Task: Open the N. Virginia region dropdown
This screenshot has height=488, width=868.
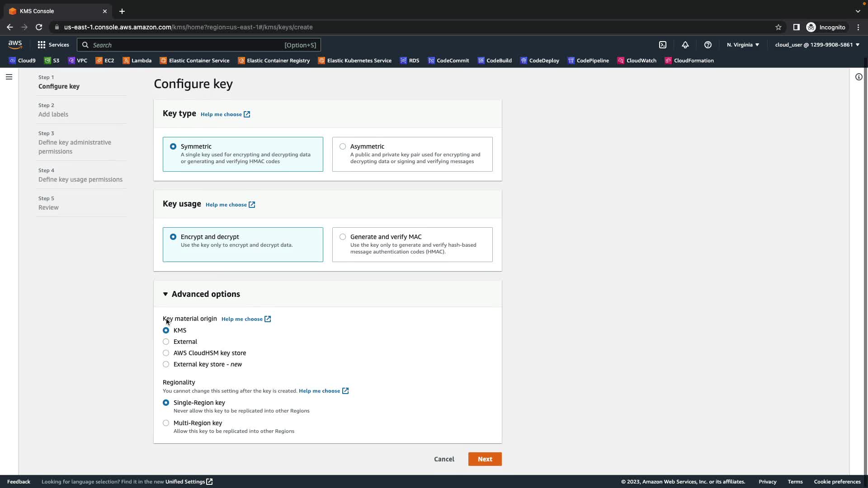Action: pyautogui.click(x=743, y=45)
